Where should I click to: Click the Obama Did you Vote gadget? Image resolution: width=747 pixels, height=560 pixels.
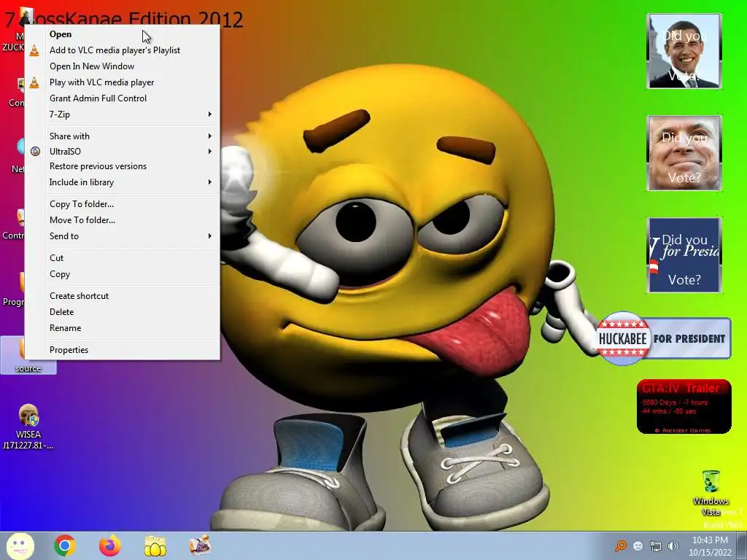point(684,51)
